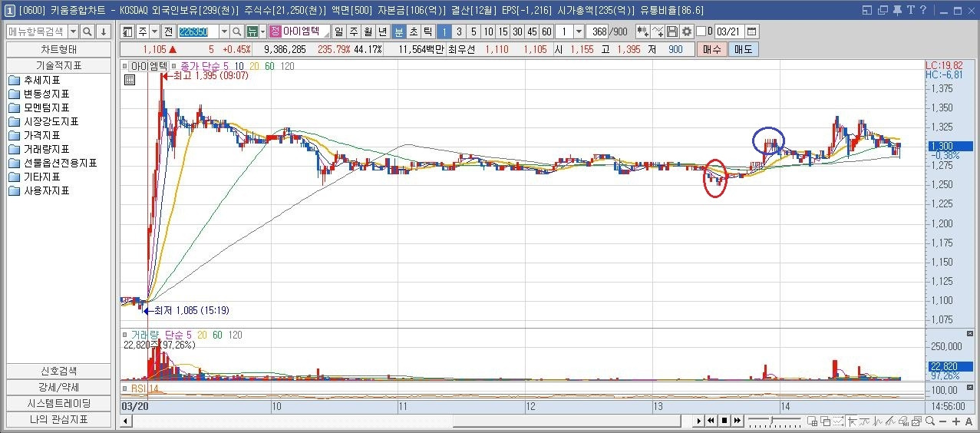Select the 년 (yearly) period toggle
This screenshot has width=980, height=433.
pyautogui.click(x=382, y=31)
